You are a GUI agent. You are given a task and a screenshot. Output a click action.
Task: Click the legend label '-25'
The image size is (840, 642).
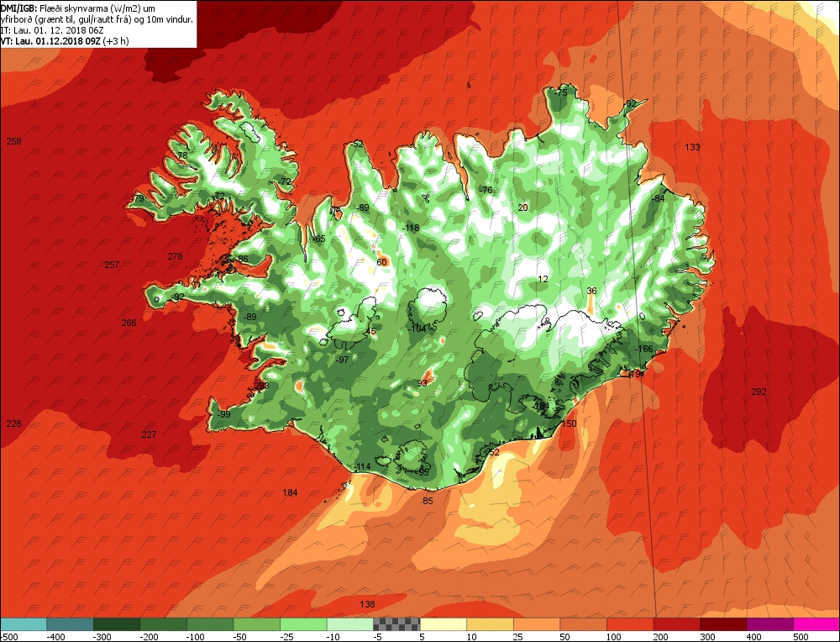[287, 637]
